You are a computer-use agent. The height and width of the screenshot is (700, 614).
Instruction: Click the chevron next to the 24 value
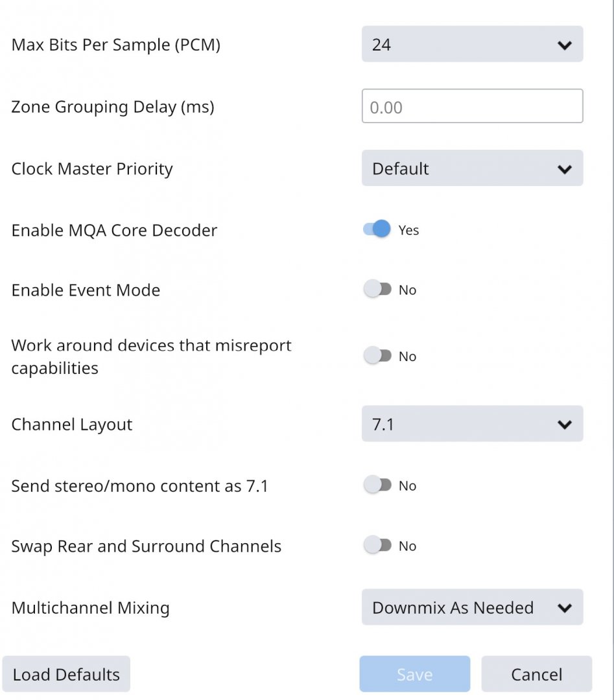click(564, 45)
